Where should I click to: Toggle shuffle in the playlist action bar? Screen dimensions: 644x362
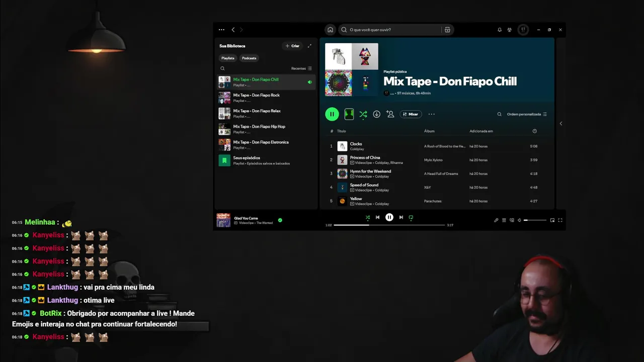(x=363, y=114)
